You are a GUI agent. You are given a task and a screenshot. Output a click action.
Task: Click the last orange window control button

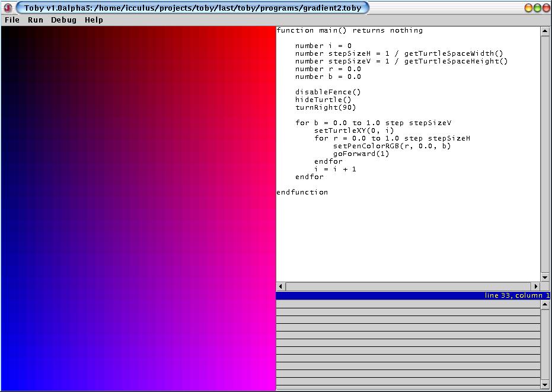[x=545, y=8]
